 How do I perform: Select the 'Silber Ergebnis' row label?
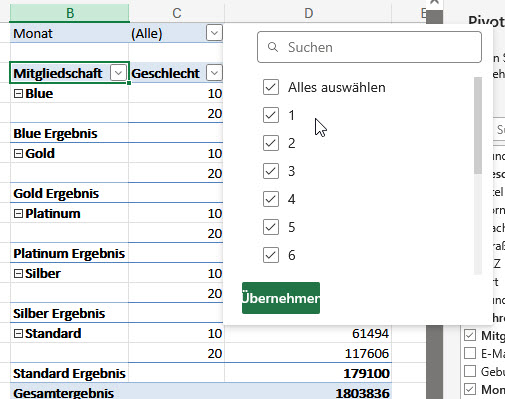click(59, 314)
